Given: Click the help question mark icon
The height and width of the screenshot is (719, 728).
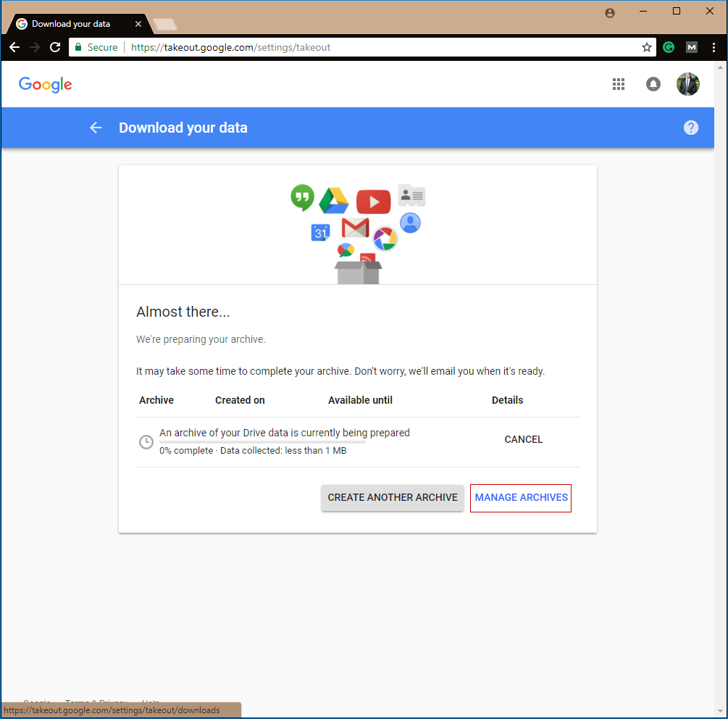Looking at the screenshot, I should tap(690, 128).
